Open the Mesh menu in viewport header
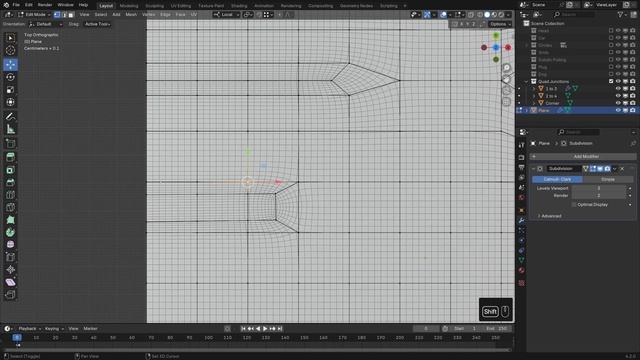This screenshot has width=640, height=360. pos(131,15)
